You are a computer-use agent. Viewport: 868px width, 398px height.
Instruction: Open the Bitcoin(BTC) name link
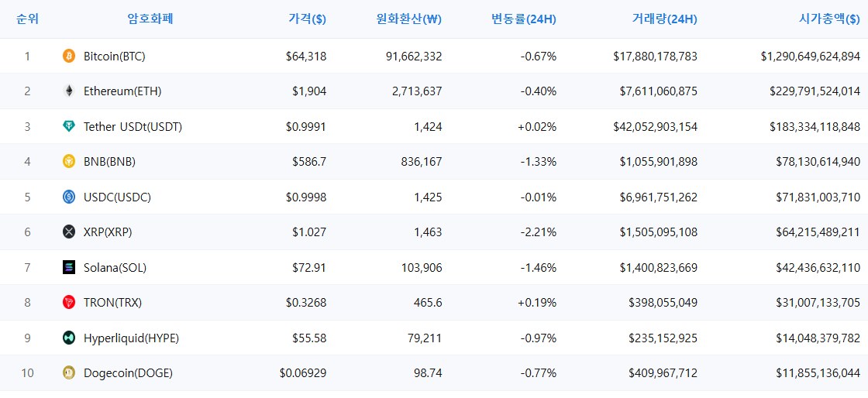115,56
